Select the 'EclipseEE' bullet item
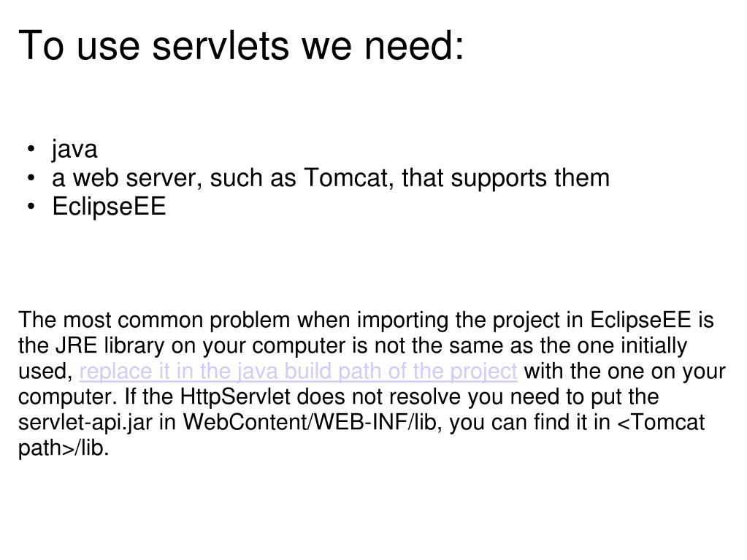 (109, 207)
